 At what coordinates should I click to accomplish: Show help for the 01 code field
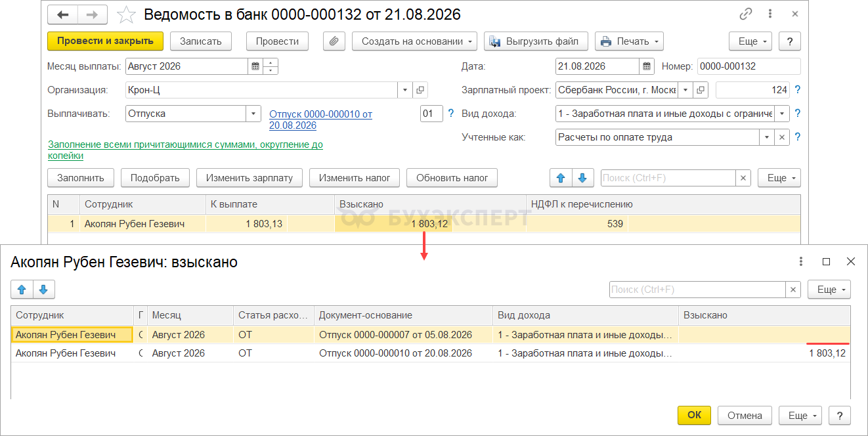tap(450, 114)
